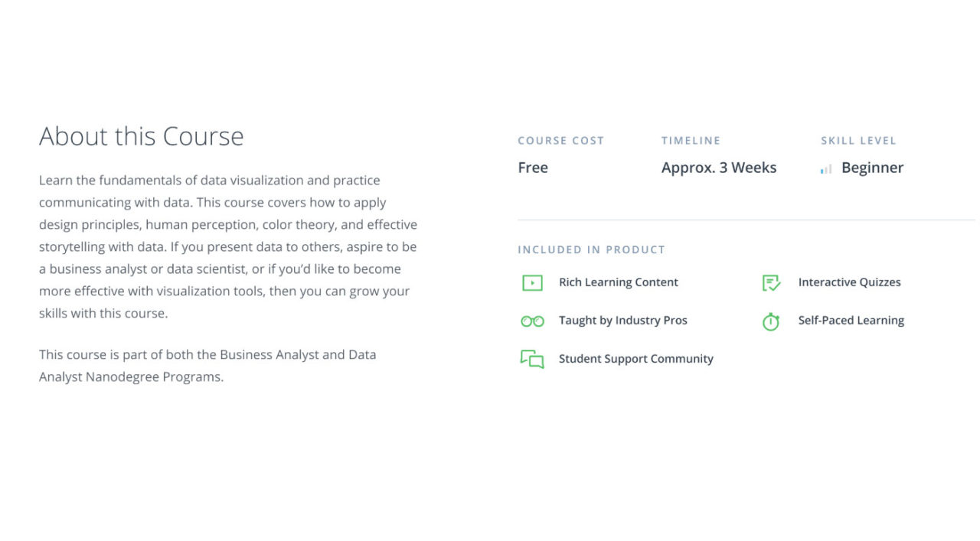Select the Interactive Quizzes label
The width and height of the screenshot is (980, 541).
tap(849, 282)
